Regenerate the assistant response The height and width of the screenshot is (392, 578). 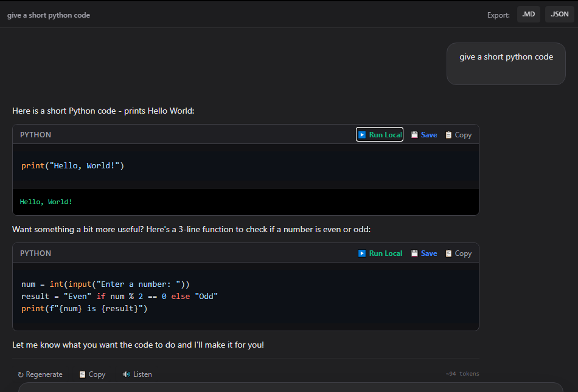40,374
